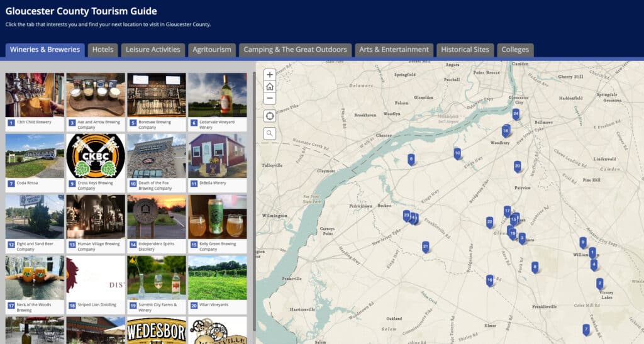Open the Leisure Activities tab
Screen dimensions: 644x344
(153, 50)
